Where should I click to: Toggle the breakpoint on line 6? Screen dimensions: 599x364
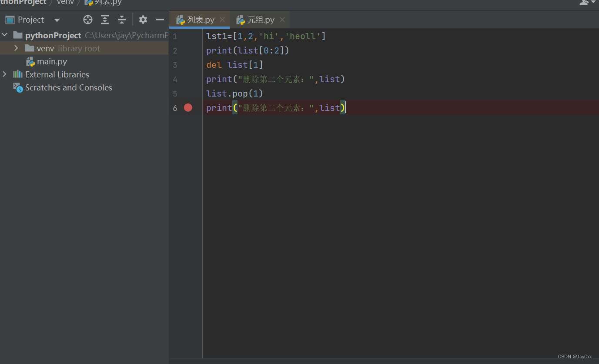(188, 107)
